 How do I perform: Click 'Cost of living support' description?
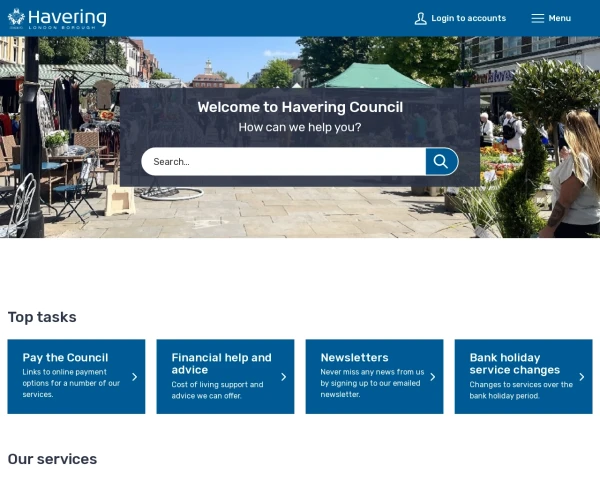click(x=217, y=390)
